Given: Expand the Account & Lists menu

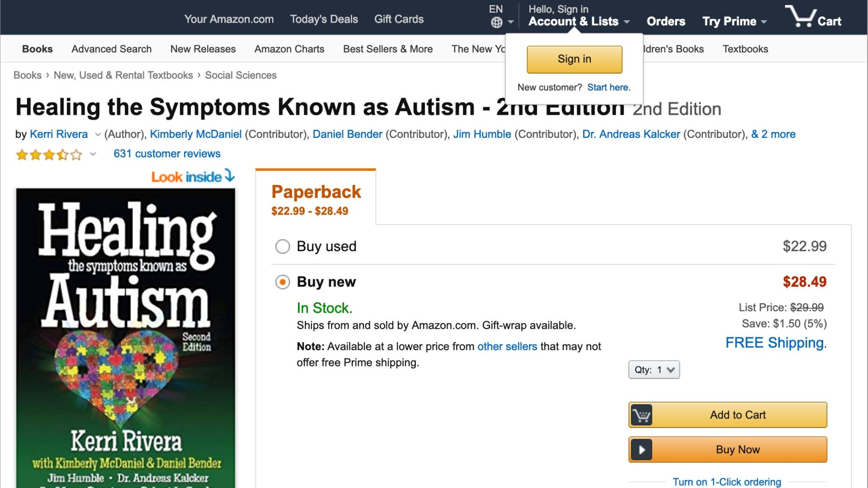Looking at the screenshot, I should coord(575,21).
